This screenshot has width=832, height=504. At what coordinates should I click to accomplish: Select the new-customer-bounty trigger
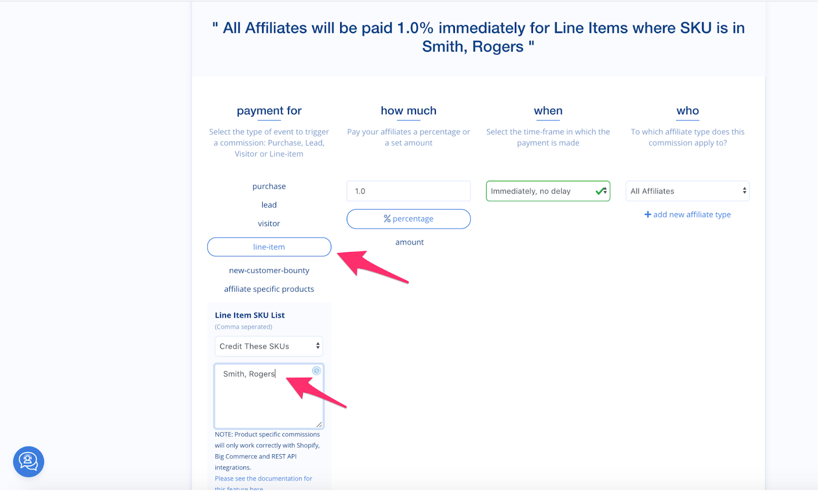point(269,270)
